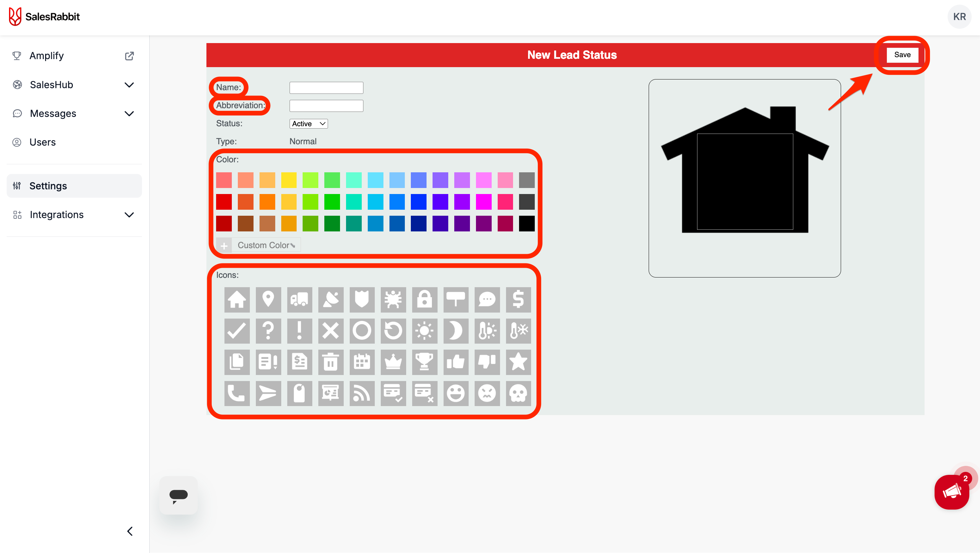Pick the black color swatch
This screenshot has width=980, height=553.
526,224
